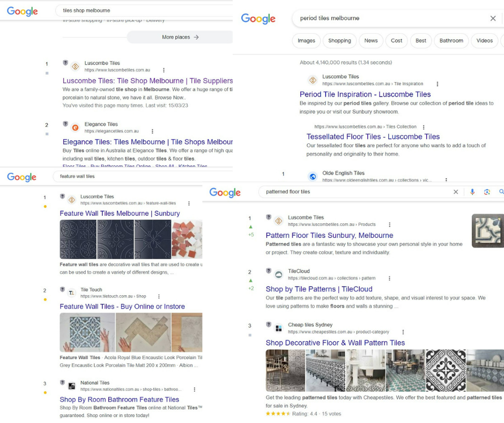Screen dimensions: 504x423
Task: Click Google logo in tiles shop melbourne search
Action: tap(22, 11)
